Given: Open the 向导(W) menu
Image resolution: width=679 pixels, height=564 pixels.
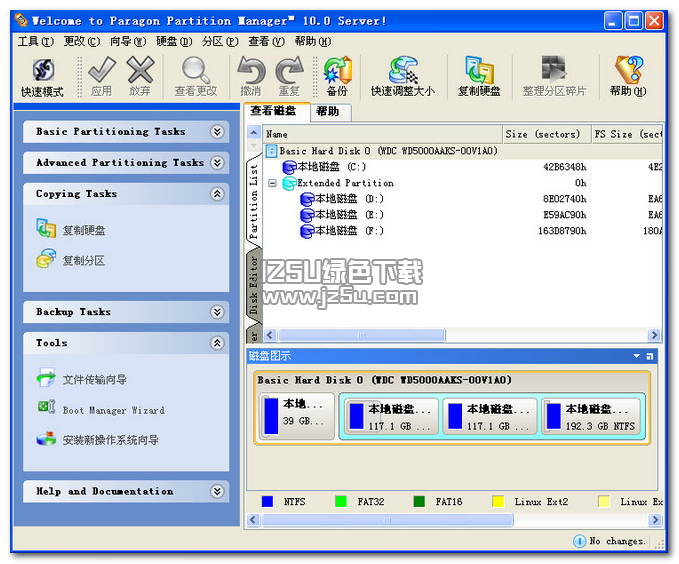Looking at the screenshot, I should point(128,42).
